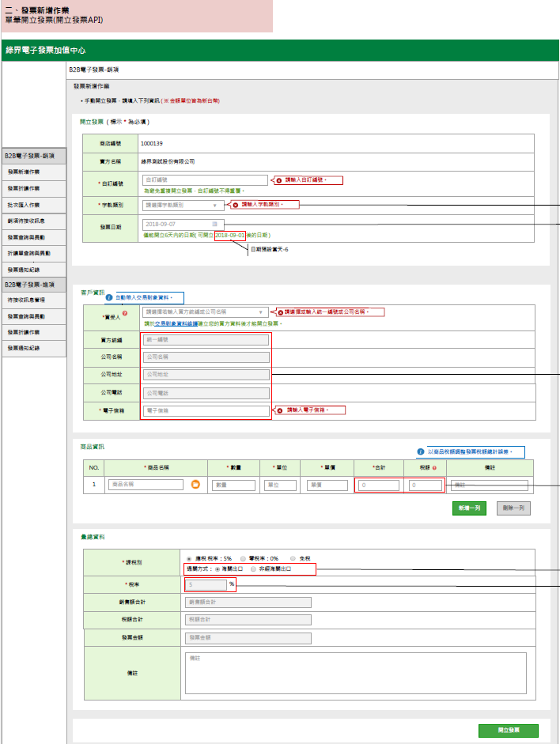Click the red help icon next to 買受人
This screenshot has height=744, width=560.
(125, 314)
